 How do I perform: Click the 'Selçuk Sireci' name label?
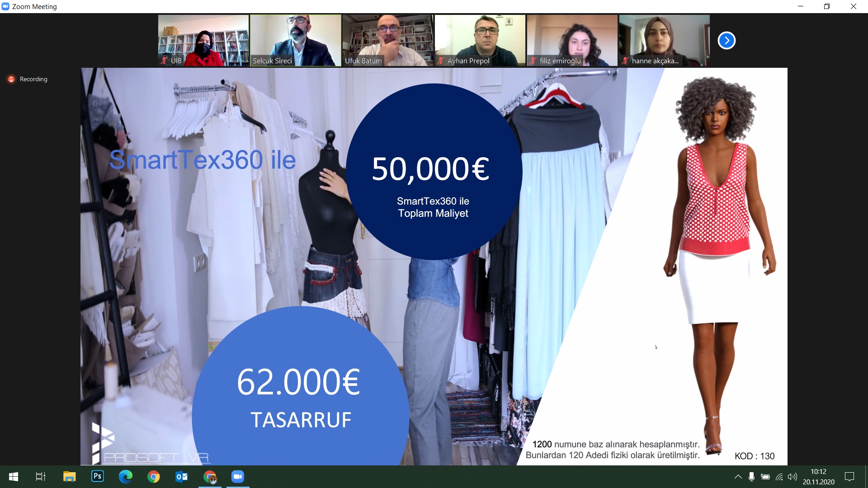272,61
